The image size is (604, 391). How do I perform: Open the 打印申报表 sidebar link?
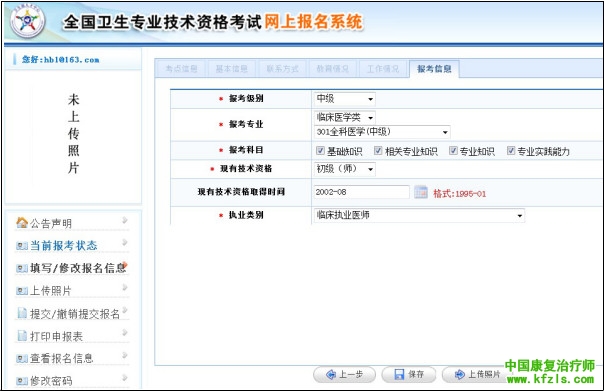click(57, 336)
